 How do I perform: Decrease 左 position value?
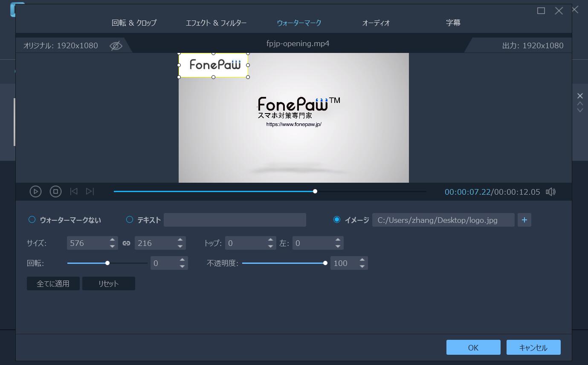click(338, 246)
